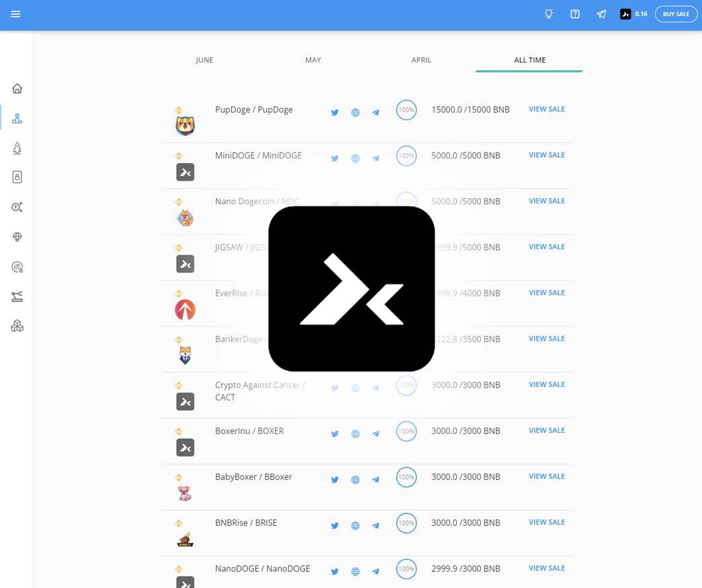Click the 'MiniDOGE / MiniDOGE' name text
This screenshot has height=588, width=702.
(x=259, y=155)
